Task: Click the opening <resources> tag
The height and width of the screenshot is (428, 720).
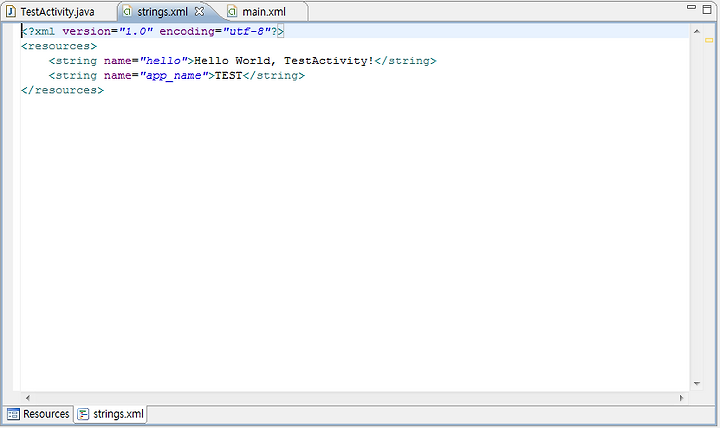Action: point(59,46)
